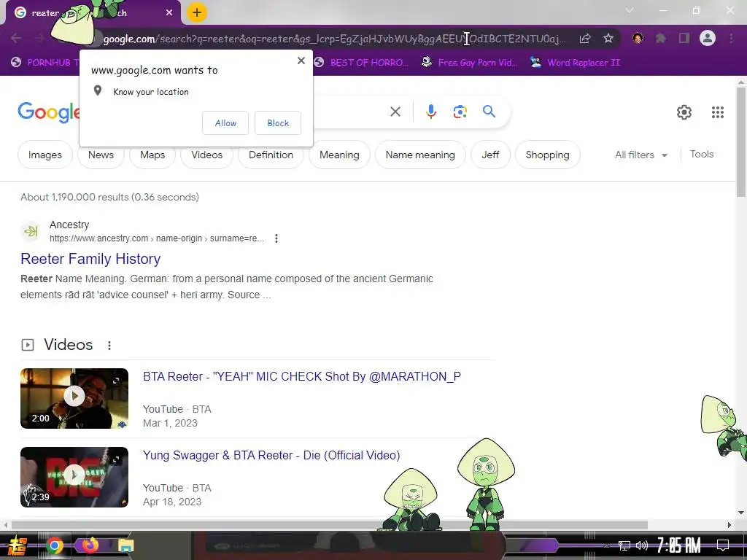Open the Ancestry URL breadcrumb
Image resolution: width=747 pixels, height=560 pixels.
coord(157,238)
